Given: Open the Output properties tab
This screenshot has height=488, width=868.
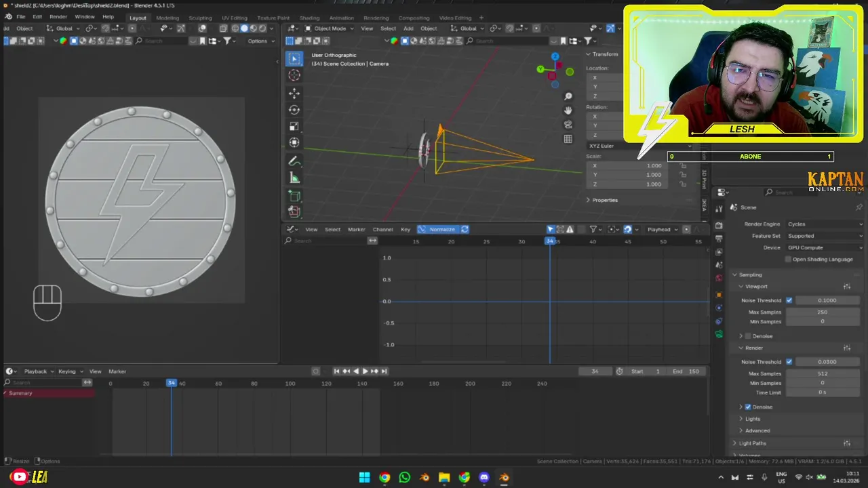Looking at the screenshot, I should point(719,239).
